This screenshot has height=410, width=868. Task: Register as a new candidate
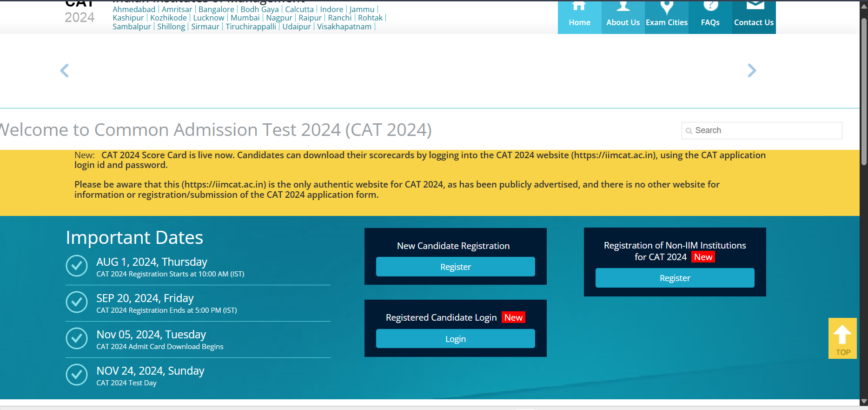coord(455,267)
